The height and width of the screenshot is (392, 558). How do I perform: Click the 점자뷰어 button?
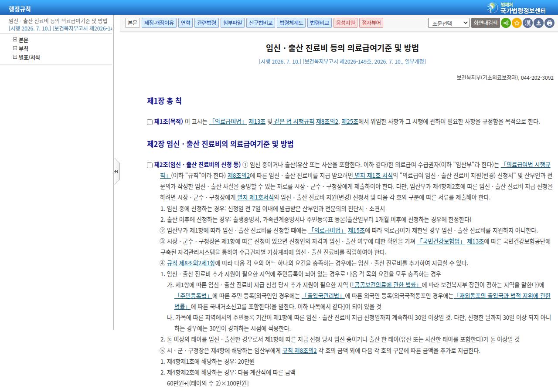[x=371, y=23]
